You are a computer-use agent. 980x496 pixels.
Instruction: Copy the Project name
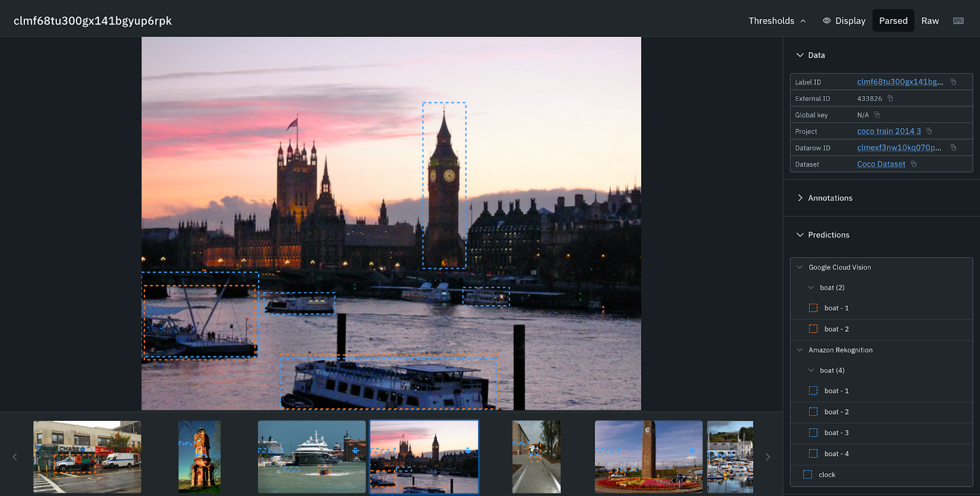click(x=929, y=131)
